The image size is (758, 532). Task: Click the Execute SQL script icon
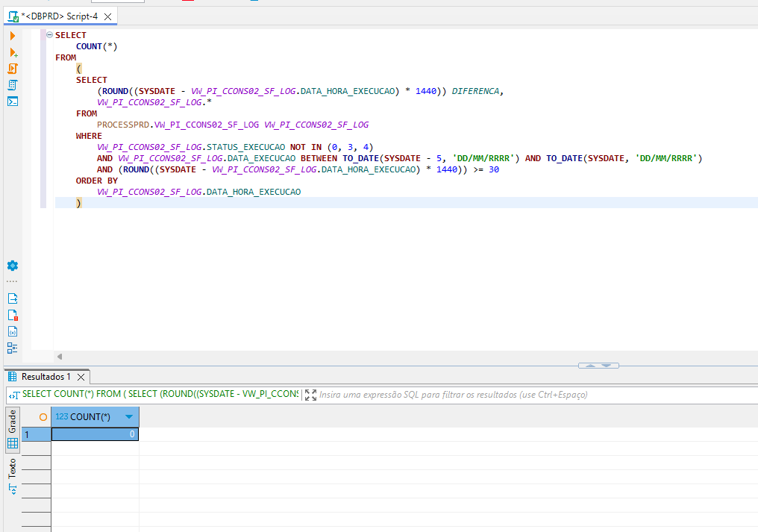13,69
